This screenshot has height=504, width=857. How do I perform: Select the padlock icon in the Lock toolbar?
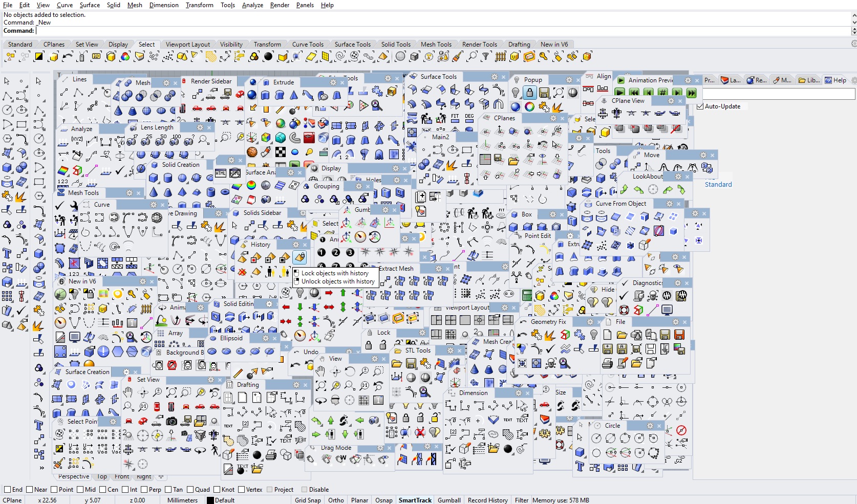click(x=370, y=344)
